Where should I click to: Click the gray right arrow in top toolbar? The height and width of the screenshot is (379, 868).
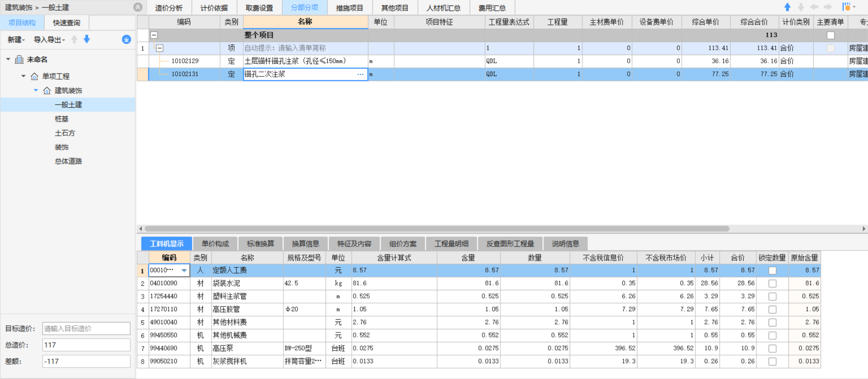[x=828, y=7]
